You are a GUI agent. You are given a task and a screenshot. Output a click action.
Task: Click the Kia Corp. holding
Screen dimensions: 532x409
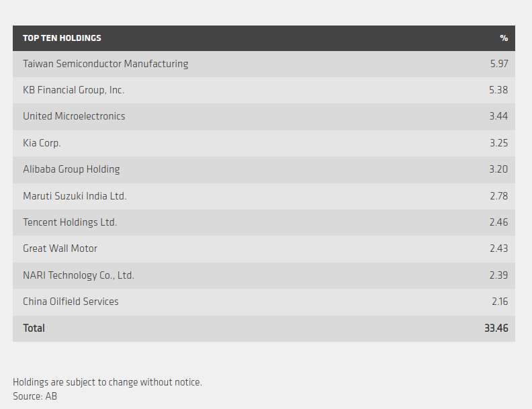[x=42, y=143]
